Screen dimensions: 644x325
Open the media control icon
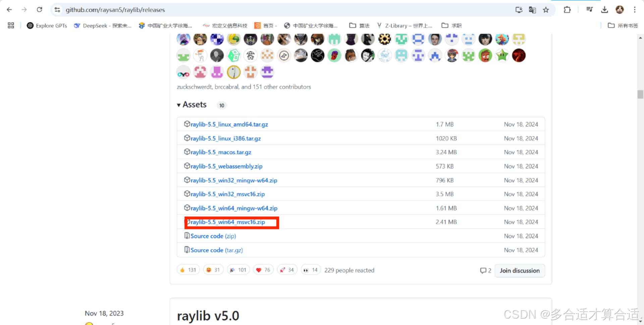[x=589, y=10]
